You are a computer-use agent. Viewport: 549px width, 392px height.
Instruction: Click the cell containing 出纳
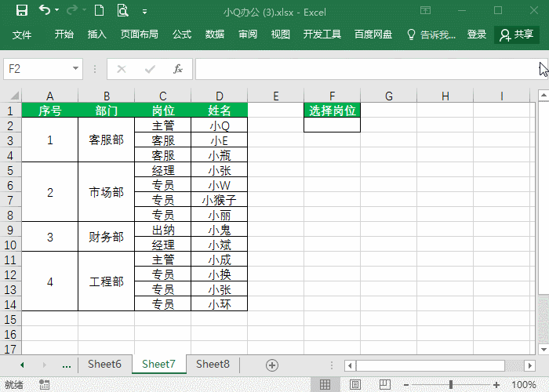163,229
